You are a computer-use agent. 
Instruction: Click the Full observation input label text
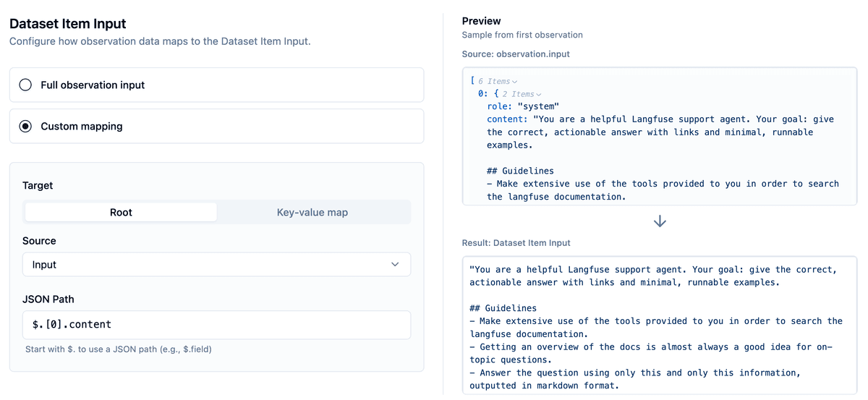coord(93,85)
